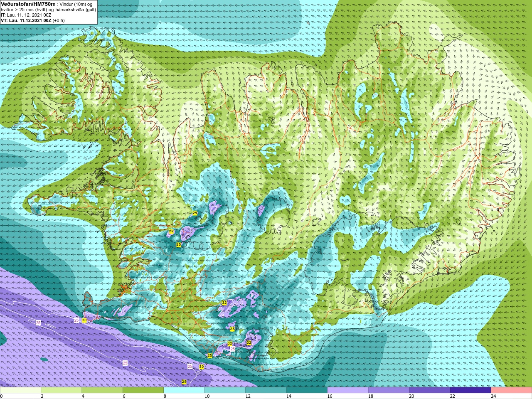Click the legend tick label 24

click(x=493, y=396)
